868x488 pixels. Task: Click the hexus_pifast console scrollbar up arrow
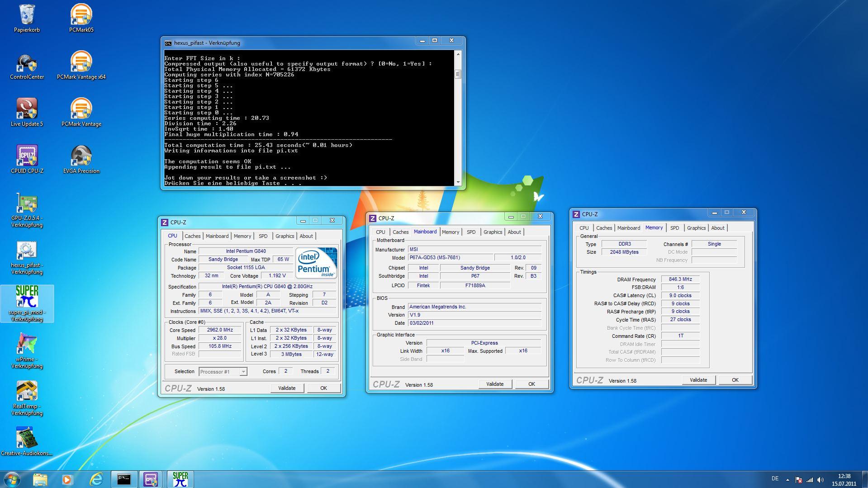click(x=458, y=54)
